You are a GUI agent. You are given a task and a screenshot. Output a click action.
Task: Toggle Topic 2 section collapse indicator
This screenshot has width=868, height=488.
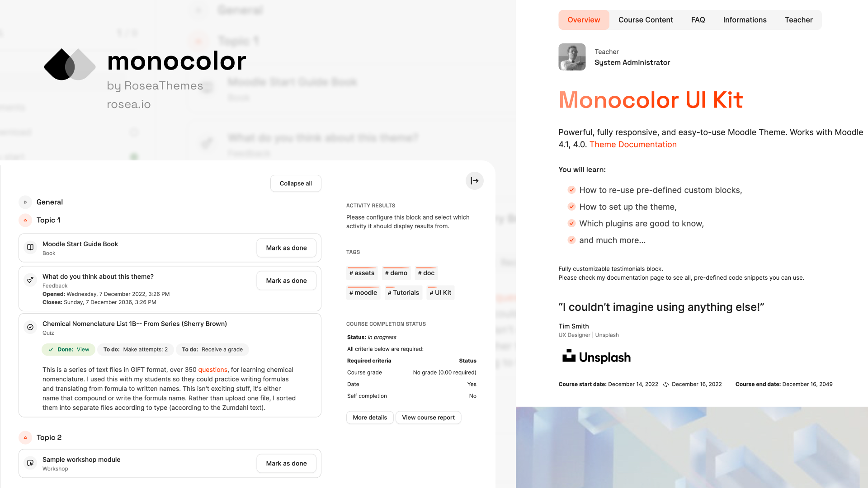25,437
